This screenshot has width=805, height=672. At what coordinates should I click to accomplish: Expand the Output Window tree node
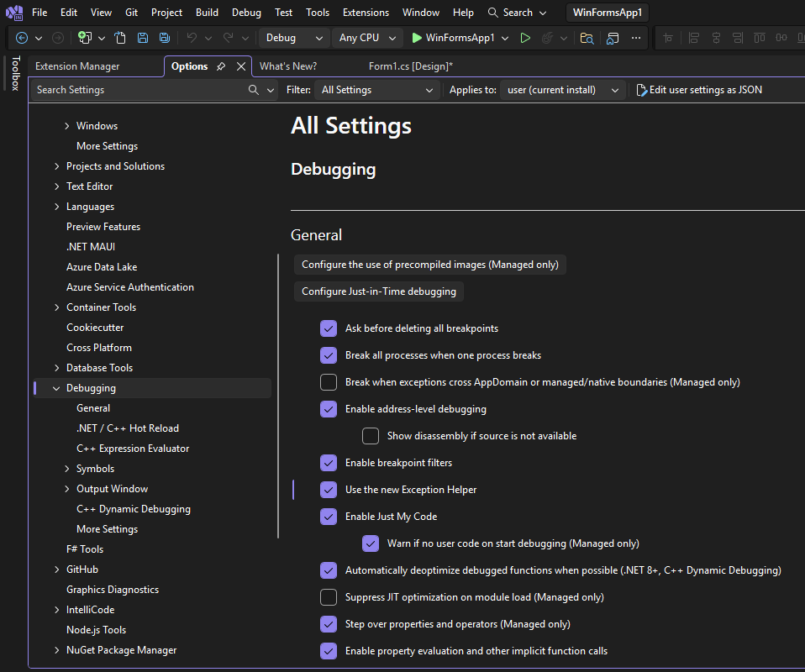click(x=67, y=489)
